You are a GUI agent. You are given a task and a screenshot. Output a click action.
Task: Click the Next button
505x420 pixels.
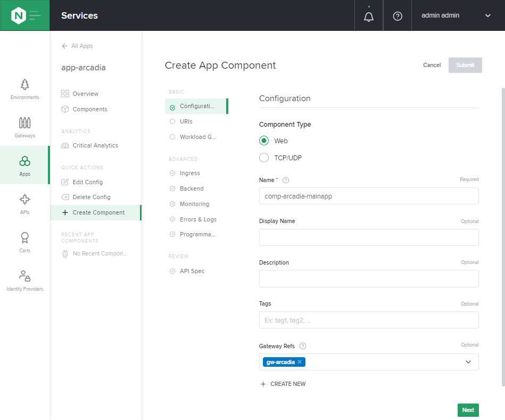[x=468, y=410]
